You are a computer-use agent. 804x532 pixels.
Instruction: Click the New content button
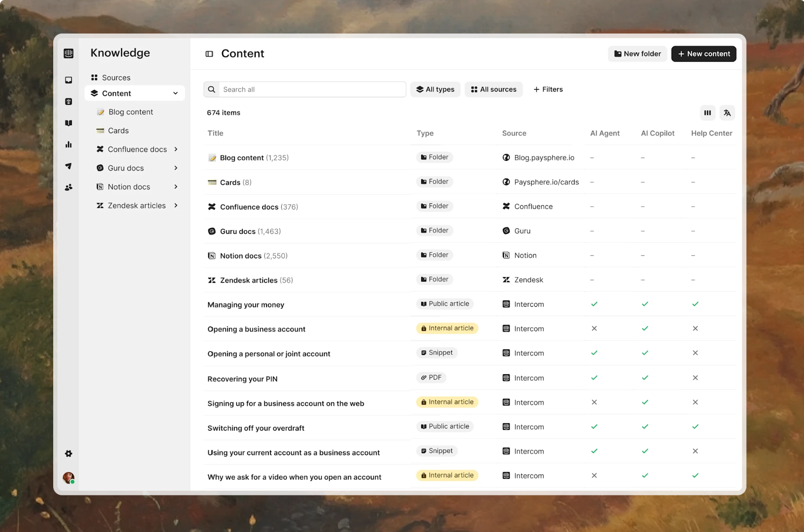click(703, 54)
